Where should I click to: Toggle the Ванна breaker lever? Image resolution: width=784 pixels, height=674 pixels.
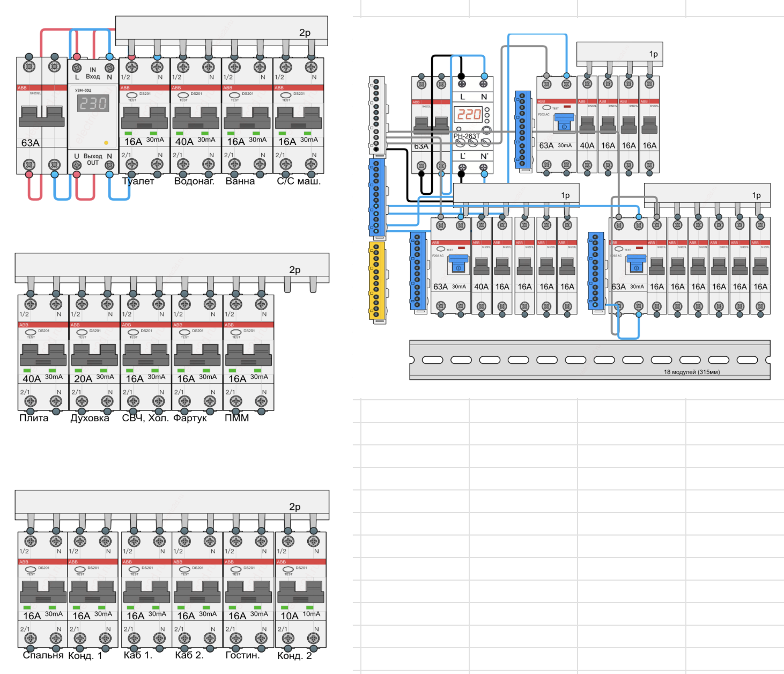[x=247, y=118]
